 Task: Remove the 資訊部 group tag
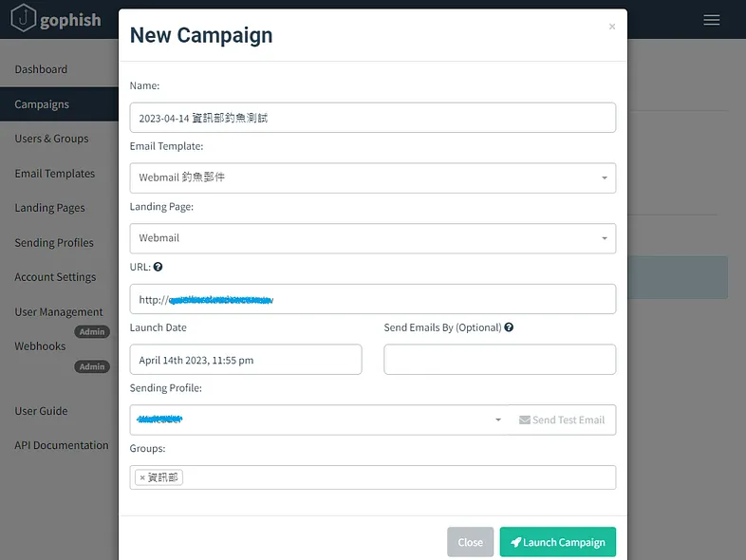coord(142,477)
